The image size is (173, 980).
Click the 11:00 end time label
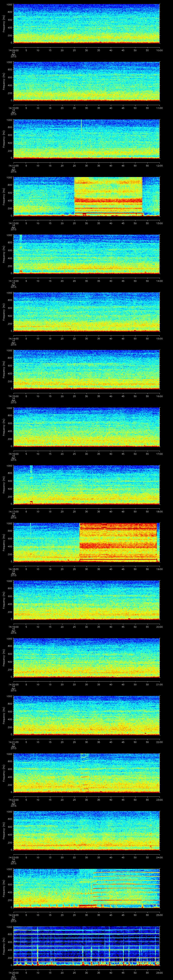pos(159,108)
